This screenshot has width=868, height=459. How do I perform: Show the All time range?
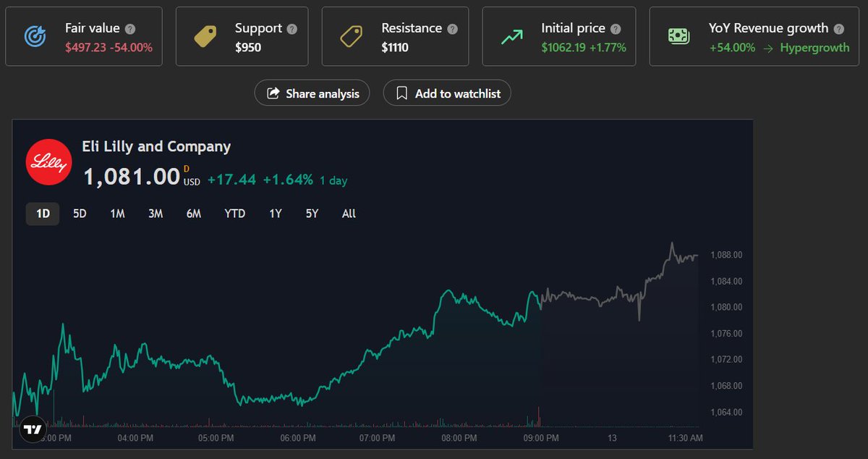click(x=349, y=214)
